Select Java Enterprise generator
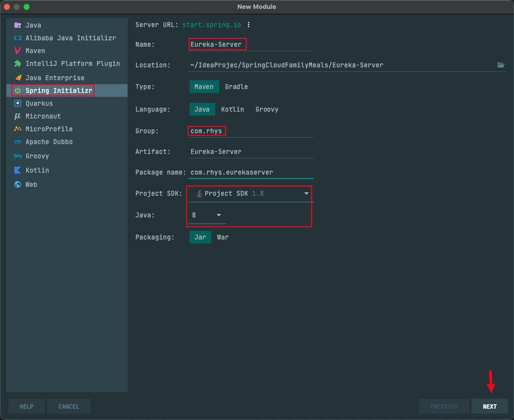The height and width of the screenshot is (420, 514). (67, 78)
